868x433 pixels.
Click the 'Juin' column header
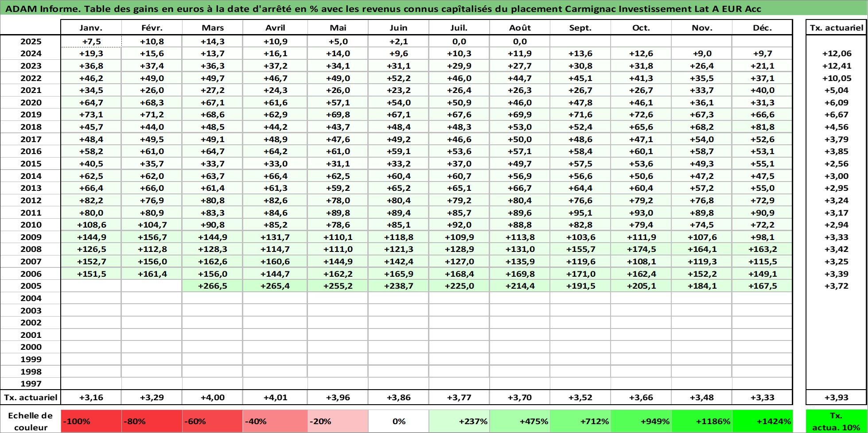[398, 27]
